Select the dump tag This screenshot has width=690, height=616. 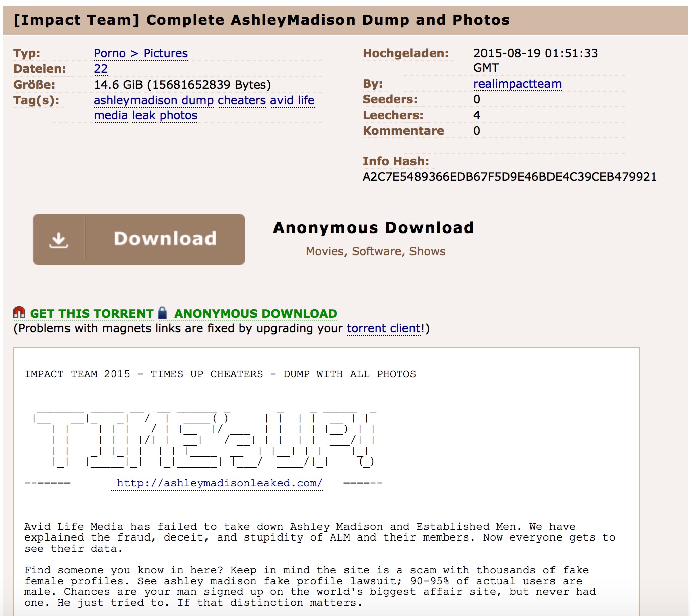pyautogui.click(x=197, y=100)
